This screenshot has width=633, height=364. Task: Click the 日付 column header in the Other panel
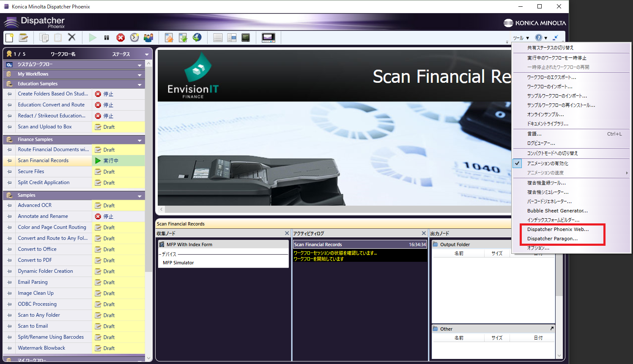pos(538,338)
